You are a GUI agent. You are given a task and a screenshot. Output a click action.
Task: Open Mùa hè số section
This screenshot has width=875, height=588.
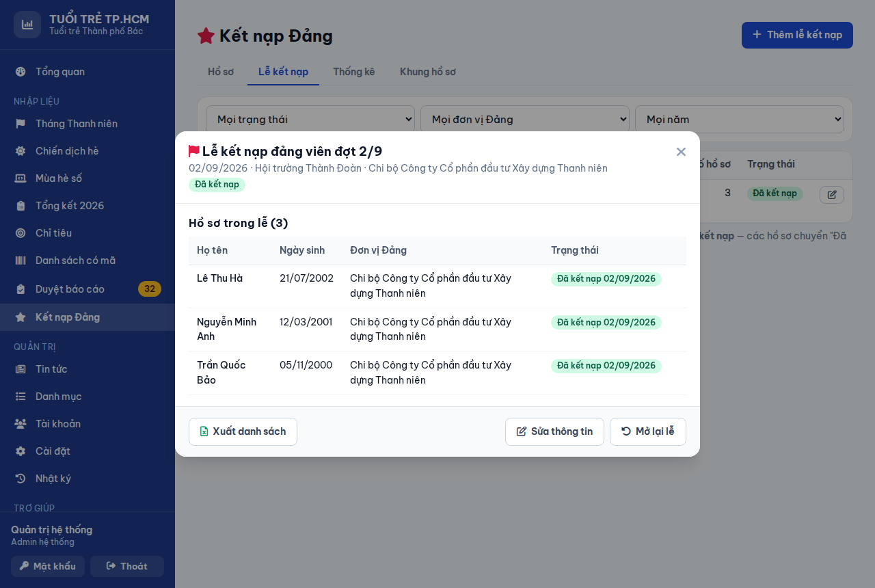pyautogui.click(x=87, y=178)
